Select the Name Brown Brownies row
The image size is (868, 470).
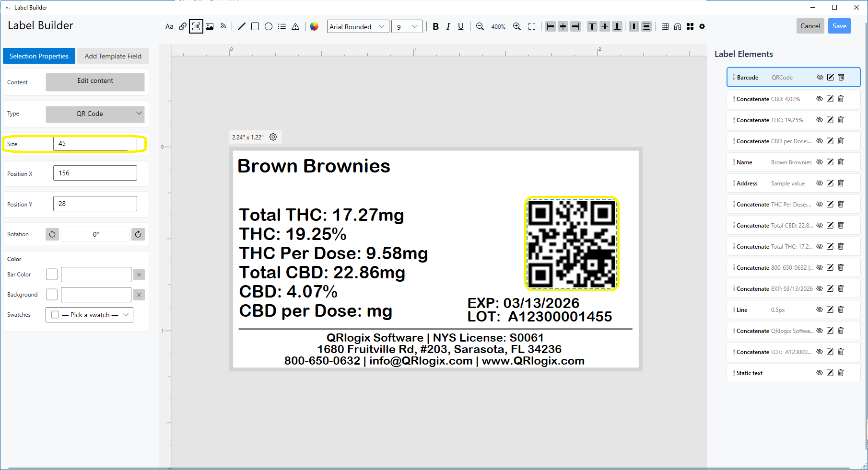[x=793, y=162]
